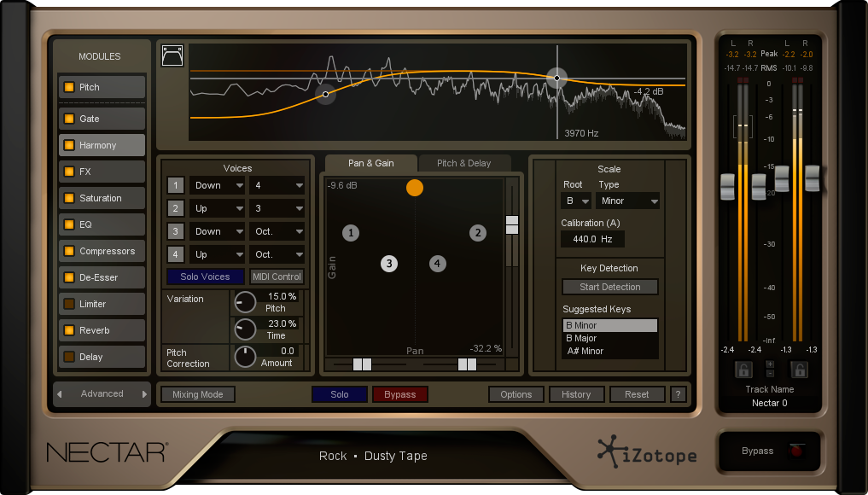Image resolution: width=868 pixels, height=495 pixels.
Task: Toggle the Compressors module power
Action: (69, 251)
